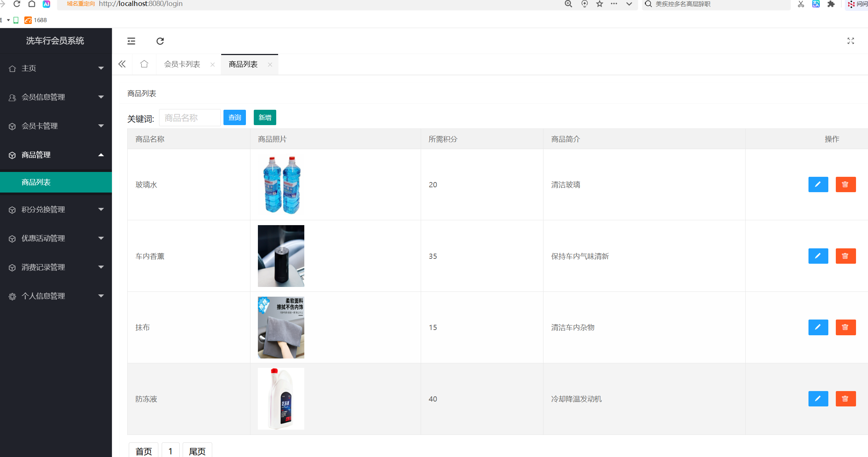Delete the 防冻液 product row
868x457 pixels.
845,399
